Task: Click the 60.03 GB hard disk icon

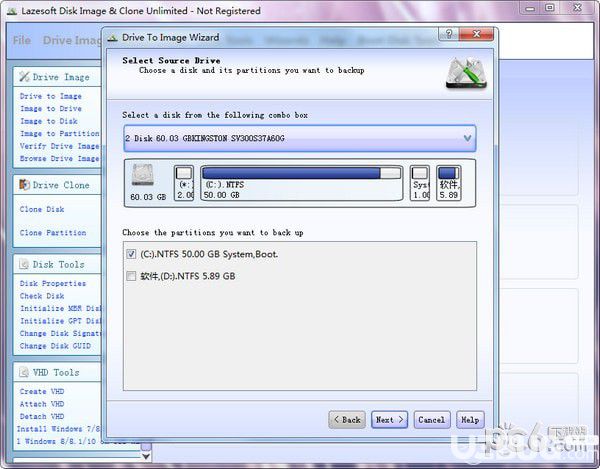Action: [x=143, y=175]
